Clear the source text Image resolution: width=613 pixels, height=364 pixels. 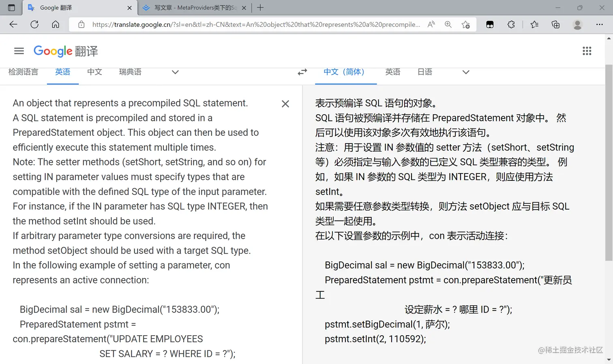(285, 104)
